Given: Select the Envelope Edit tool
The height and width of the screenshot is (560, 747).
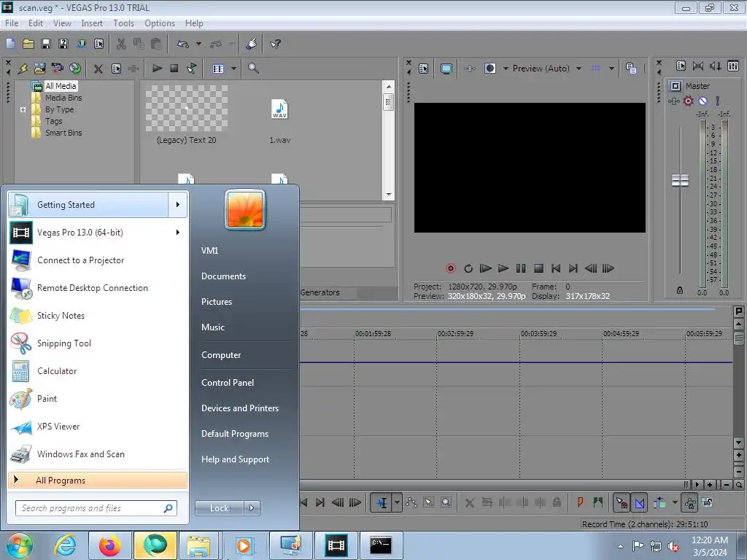Looking at the screenshot, I should [x=411, y=502].
